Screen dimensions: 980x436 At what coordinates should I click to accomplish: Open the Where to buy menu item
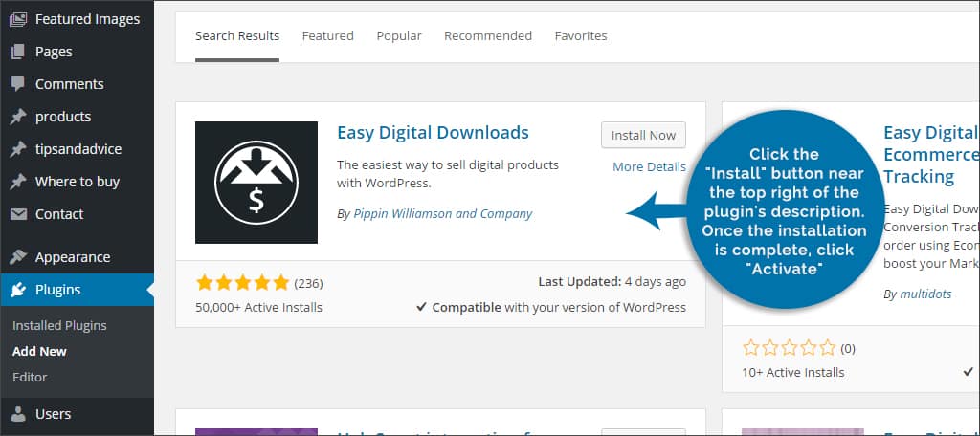[x=78, y=182]
